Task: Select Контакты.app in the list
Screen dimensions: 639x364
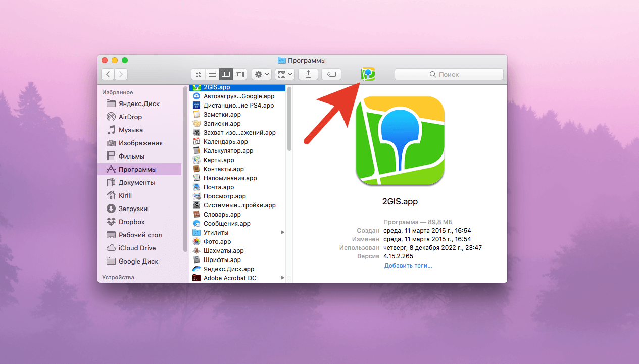Action: (x=237, y=169)
